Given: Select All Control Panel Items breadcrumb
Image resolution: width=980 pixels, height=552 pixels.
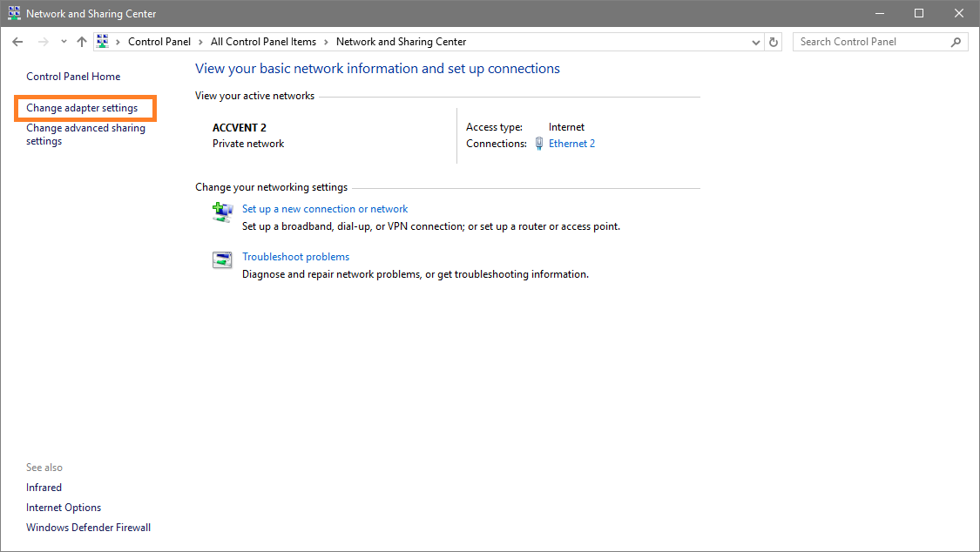Looking at the screenshot, I should [x=263, y=42].
